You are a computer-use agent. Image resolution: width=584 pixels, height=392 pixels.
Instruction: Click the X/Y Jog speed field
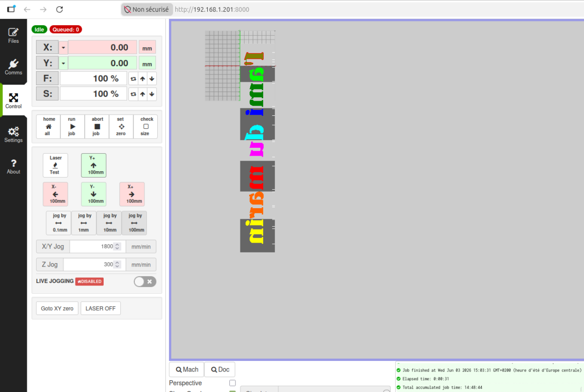[97, 247]
